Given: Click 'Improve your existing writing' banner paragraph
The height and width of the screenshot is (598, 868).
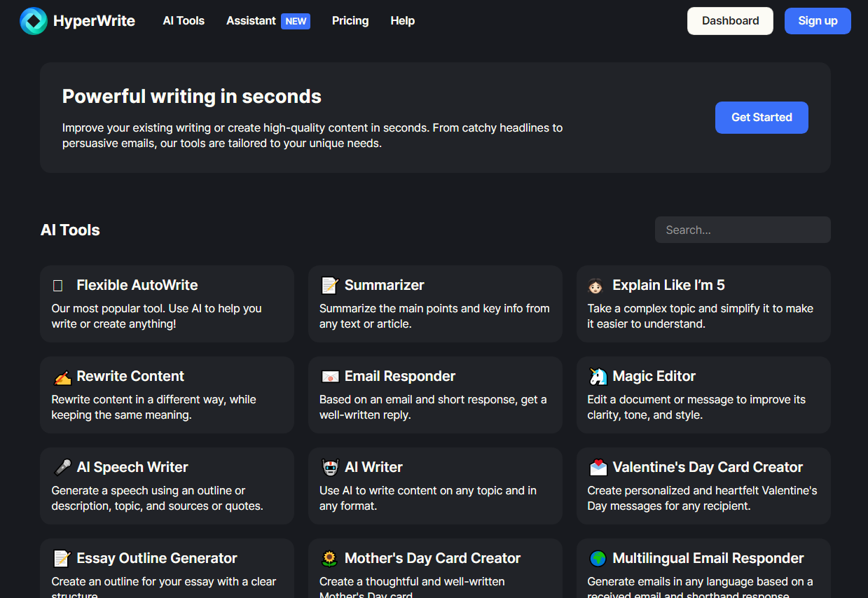Looking at the screenshot, I should [x=312, y=136].
